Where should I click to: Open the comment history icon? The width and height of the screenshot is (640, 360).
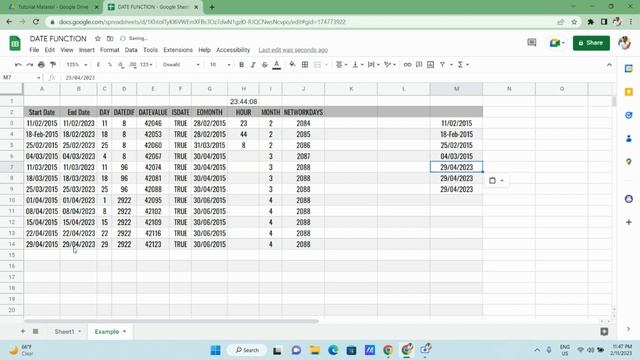coord(531,42)
